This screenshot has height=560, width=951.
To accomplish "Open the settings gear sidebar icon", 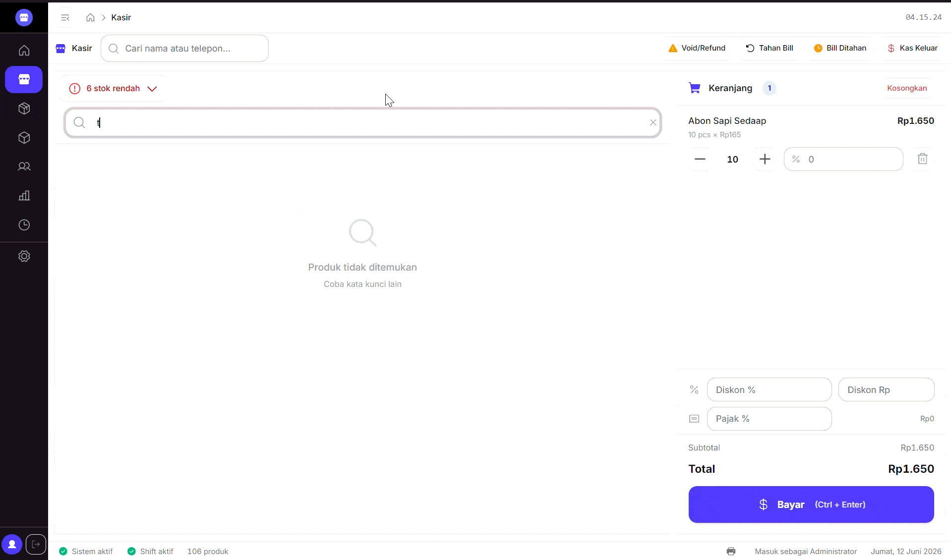I will tap(24, 256).
